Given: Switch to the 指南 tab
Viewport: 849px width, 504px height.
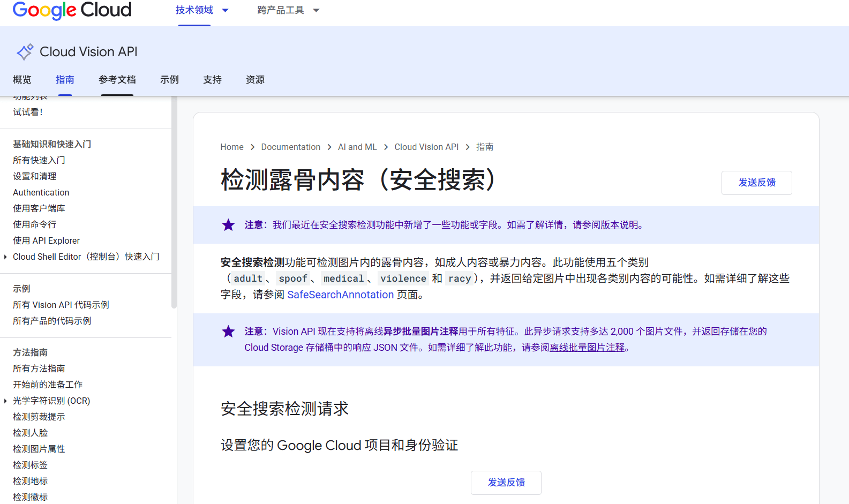Looking at the screenshot, I should point(65,80).
